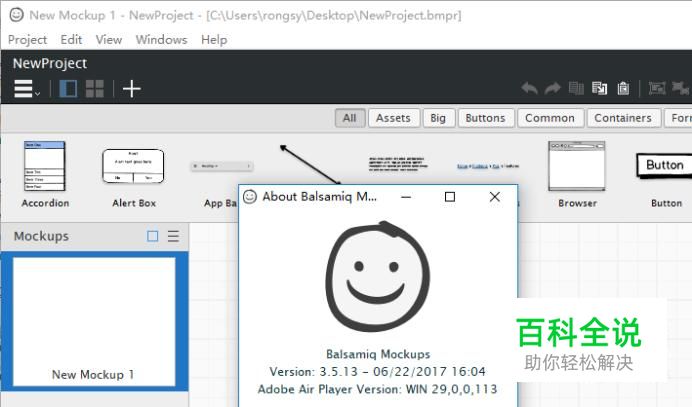This screenshot has height=407, width=692.
Task: Select the Common category
Action: point(550,118)
